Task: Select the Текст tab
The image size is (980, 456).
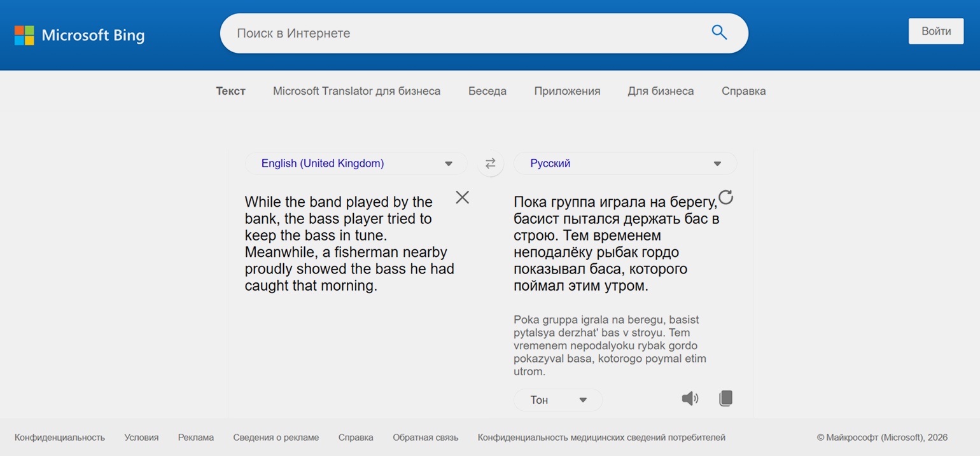Action: (x=230, y=91)
